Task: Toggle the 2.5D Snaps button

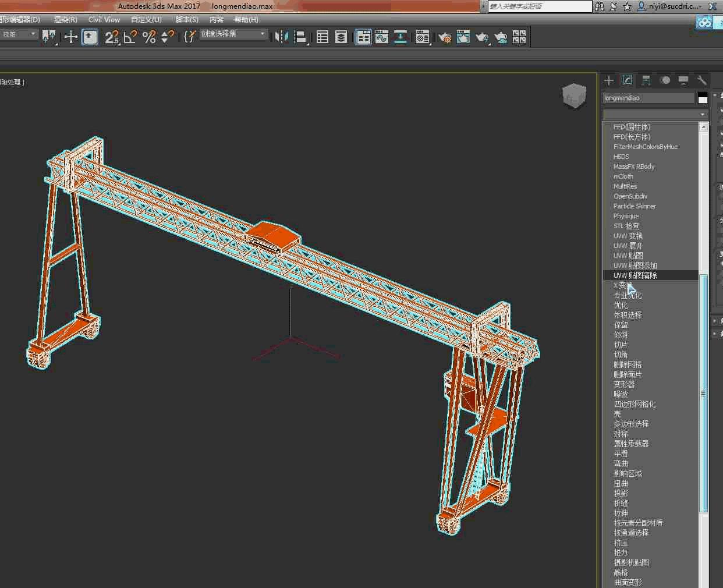Action: coord(112,37)
